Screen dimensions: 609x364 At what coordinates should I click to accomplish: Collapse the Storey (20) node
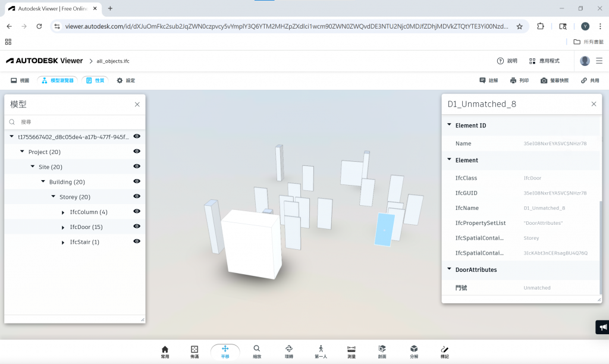53,196
